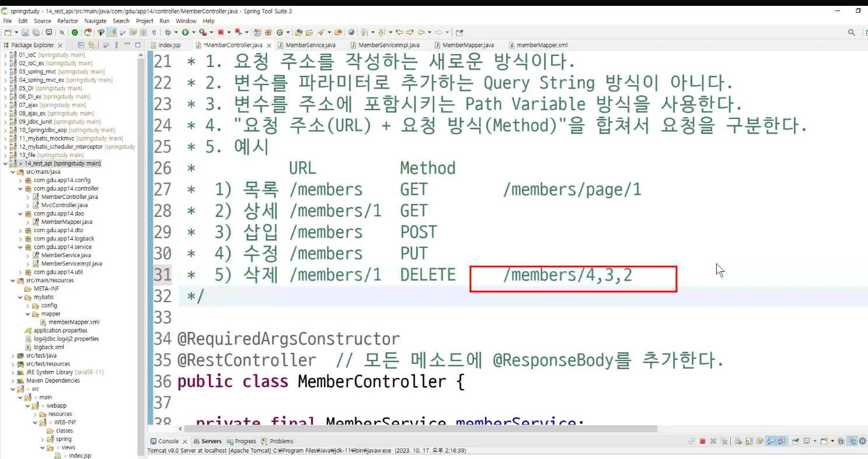Collapse the mybatis folder node
Image resolution: width=868 pixels, height=459 pixels.
(20, 297)
